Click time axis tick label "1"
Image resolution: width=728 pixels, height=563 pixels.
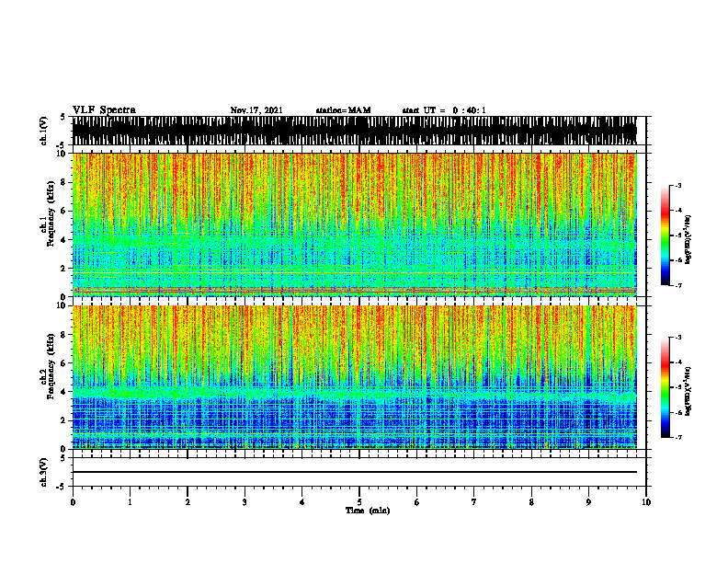(x=130, y=502)
